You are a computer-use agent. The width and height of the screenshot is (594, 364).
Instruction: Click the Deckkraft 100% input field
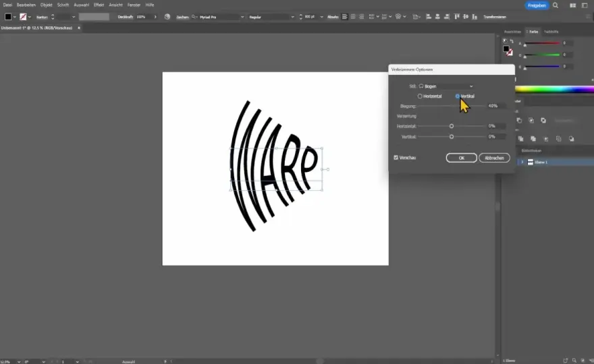click(x=143, y=17)
